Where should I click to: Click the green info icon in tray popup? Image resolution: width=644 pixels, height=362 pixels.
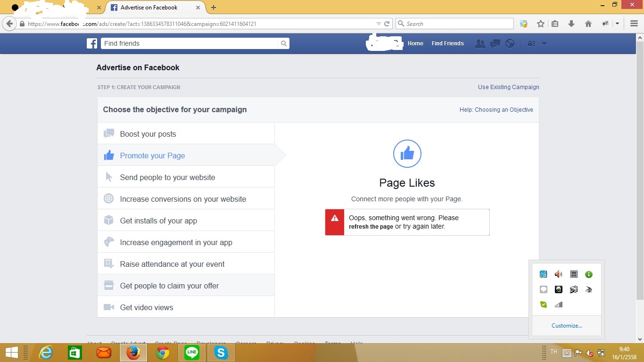[588, 274]
